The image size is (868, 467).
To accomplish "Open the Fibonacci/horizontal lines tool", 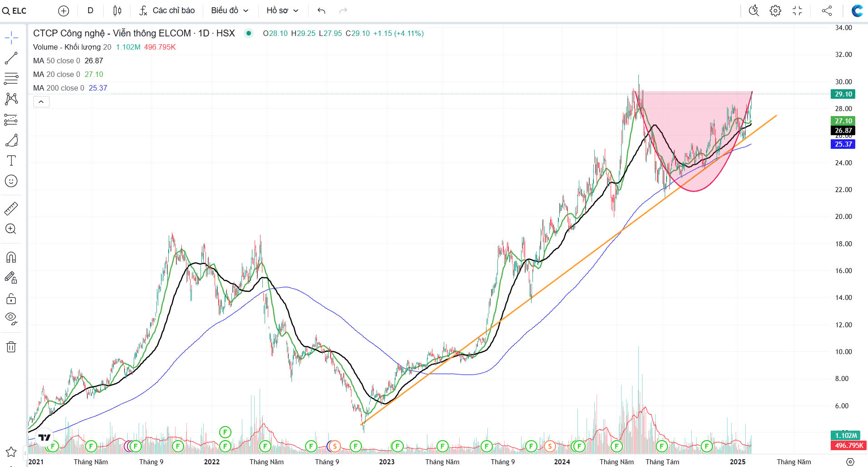I will pyautogui.click(x=11, y=79).
